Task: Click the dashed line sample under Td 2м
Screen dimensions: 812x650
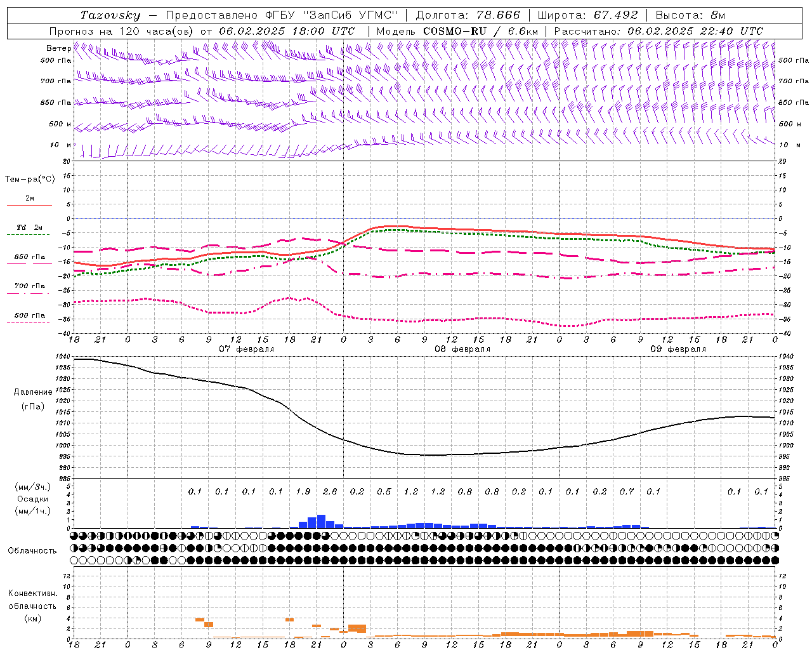Action: 29,234
